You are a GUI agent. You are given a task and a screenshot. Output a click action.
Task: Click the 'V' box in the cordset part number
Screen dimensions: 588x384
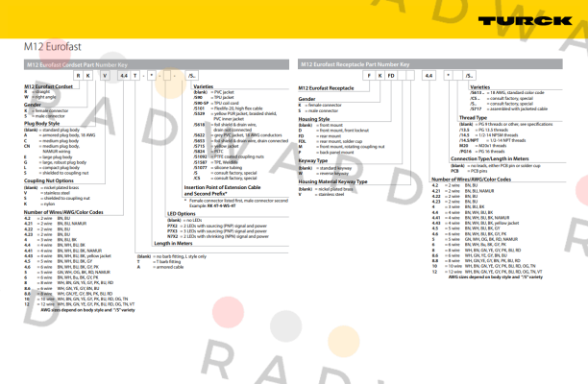point(105,76)
